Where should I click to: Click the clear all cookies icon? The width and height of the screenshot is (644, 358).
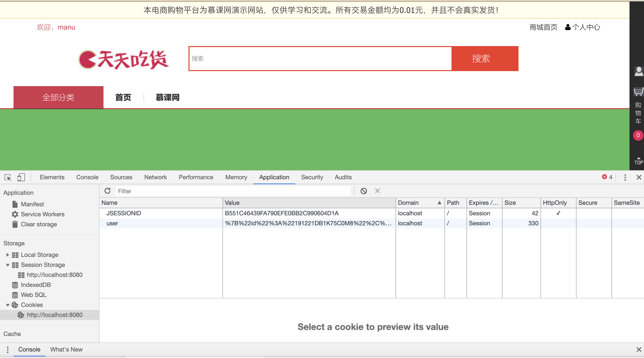364,191
